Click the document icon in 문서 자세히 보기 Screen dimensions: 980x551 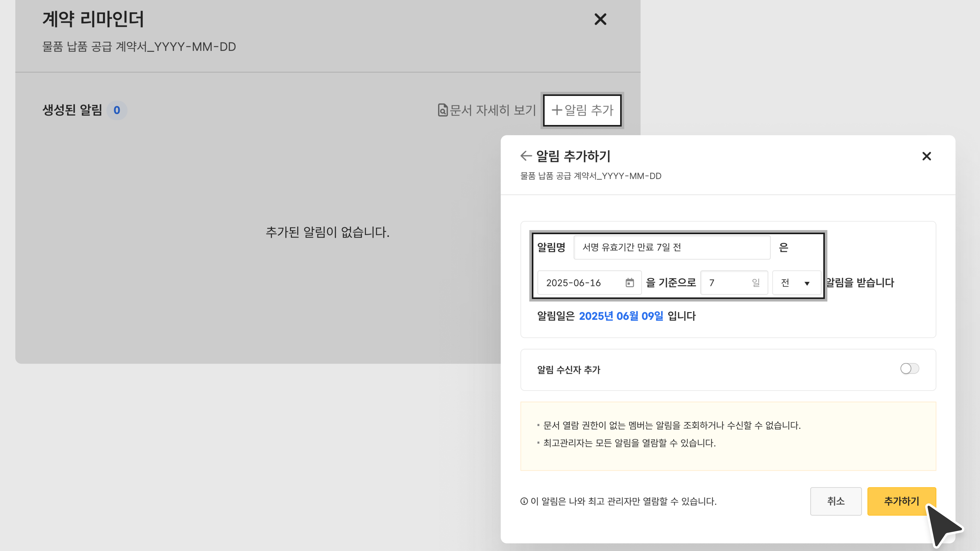pos(443,110)
